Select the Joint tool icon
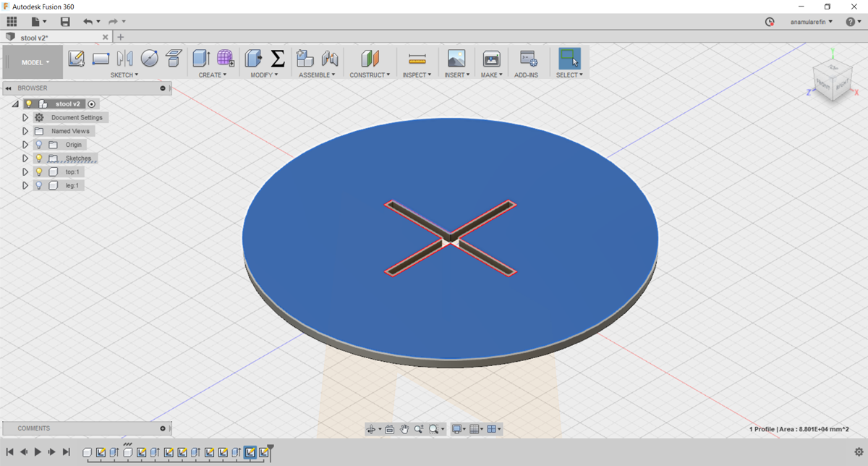 tap(330, 59)
